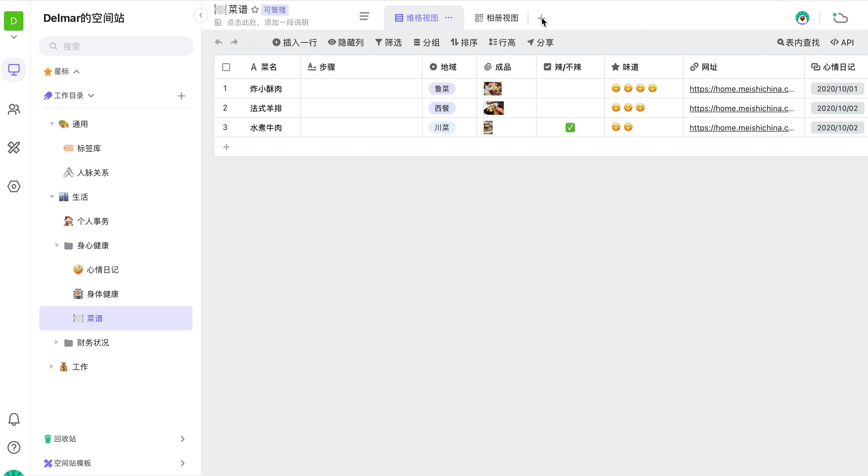868x476 pixels.
Task: Open the hamburger list icon near title
Action: pos(364,16)
